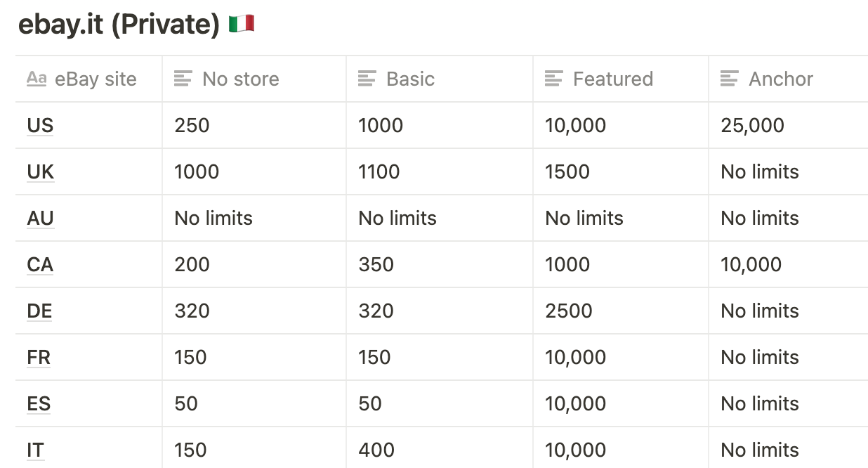This screenshot has width=868, height=468.
Task: Open the IT row page
Action: 35,450
